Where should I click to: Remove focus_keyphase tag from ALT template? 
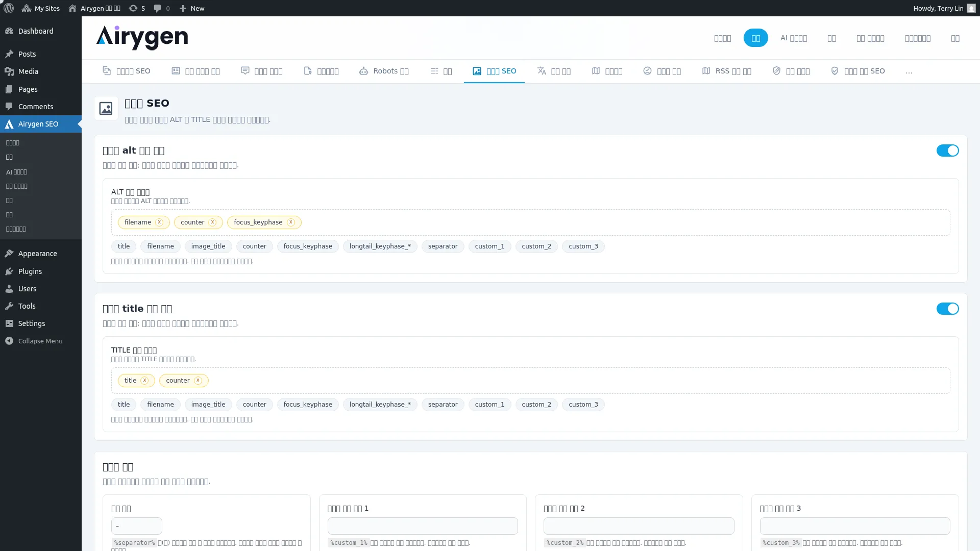click(291, 222)
